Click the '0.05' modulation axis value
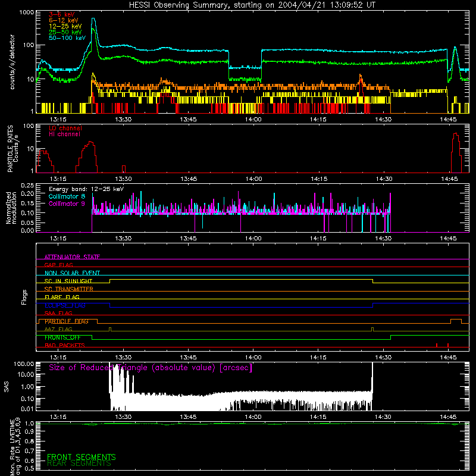The width and height of the screenshot is (476, 476). (27, 223)
